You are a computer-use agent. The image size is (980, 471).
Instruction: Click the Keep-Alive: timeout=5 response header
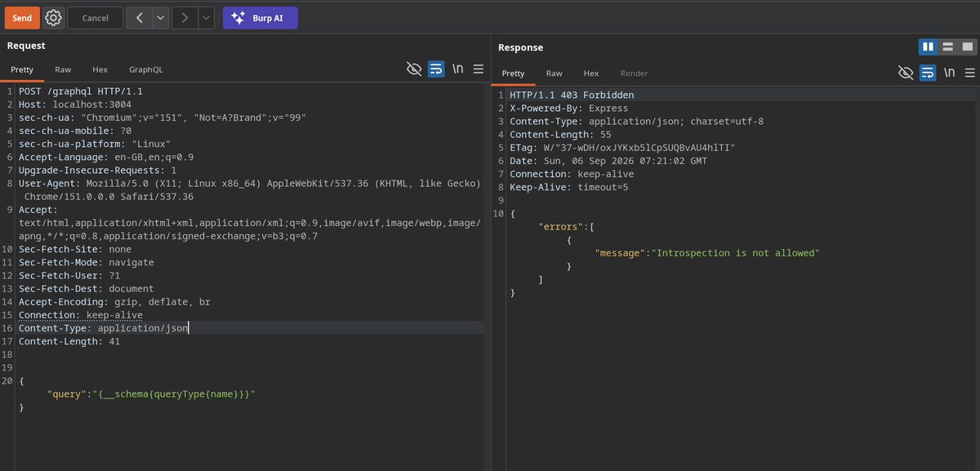coord(568,187)
